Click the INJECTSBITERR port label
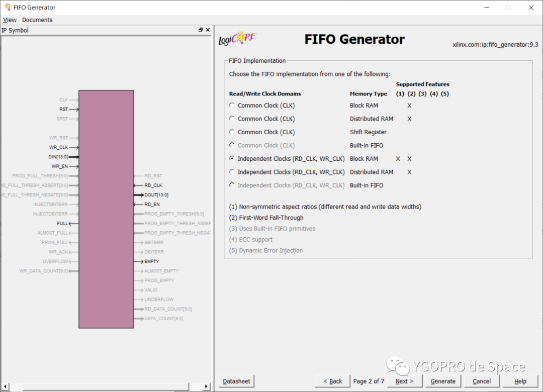543x392 pixels. point(51,205)
